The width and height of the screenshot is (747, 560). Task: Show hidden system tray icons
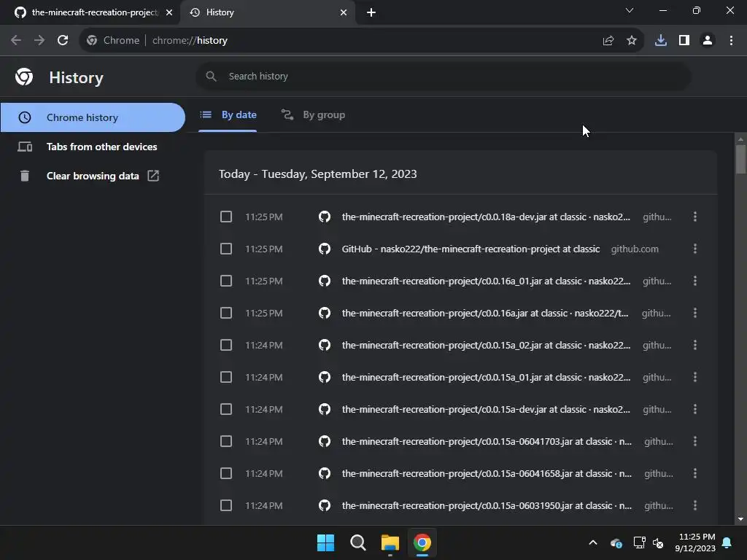(593, 542)
